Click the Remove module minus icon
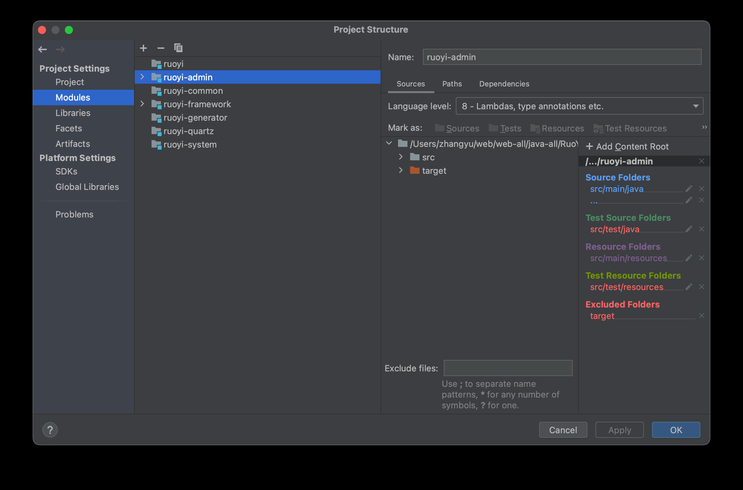Image resolution: width=743 pixels, height=490 pixels. click(161, 48)
